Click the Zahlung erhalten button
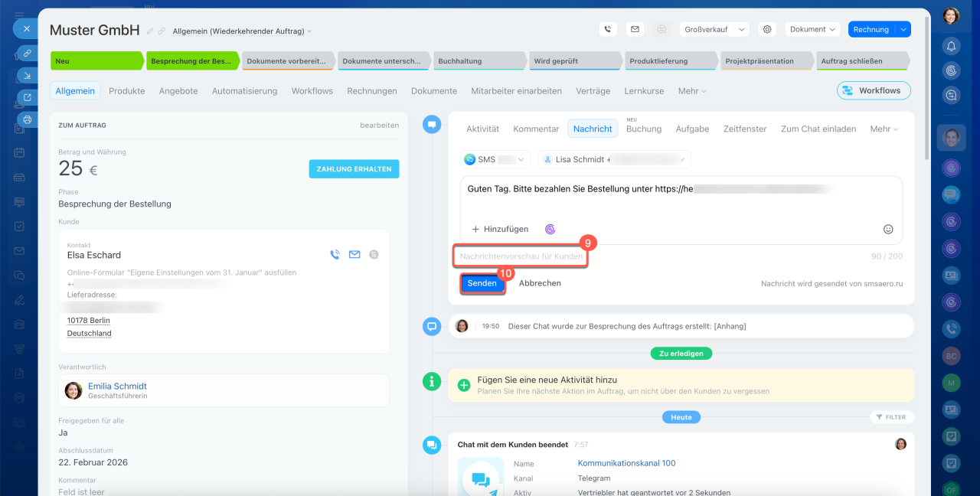Viewport: 980px width, 496px height. click(x=354, y=169)
